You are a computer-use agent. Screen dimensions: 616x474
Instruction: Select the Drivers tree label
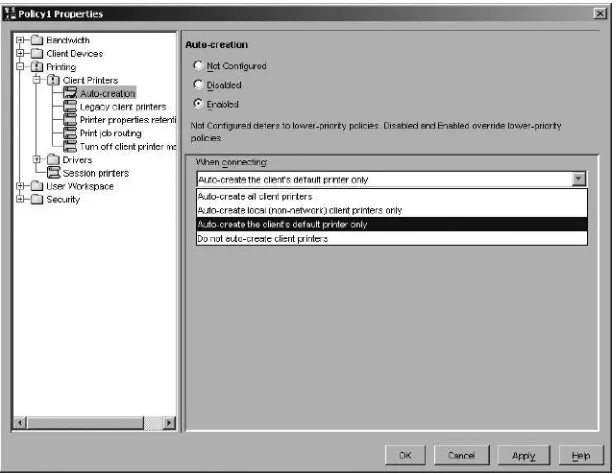(77, 160)
